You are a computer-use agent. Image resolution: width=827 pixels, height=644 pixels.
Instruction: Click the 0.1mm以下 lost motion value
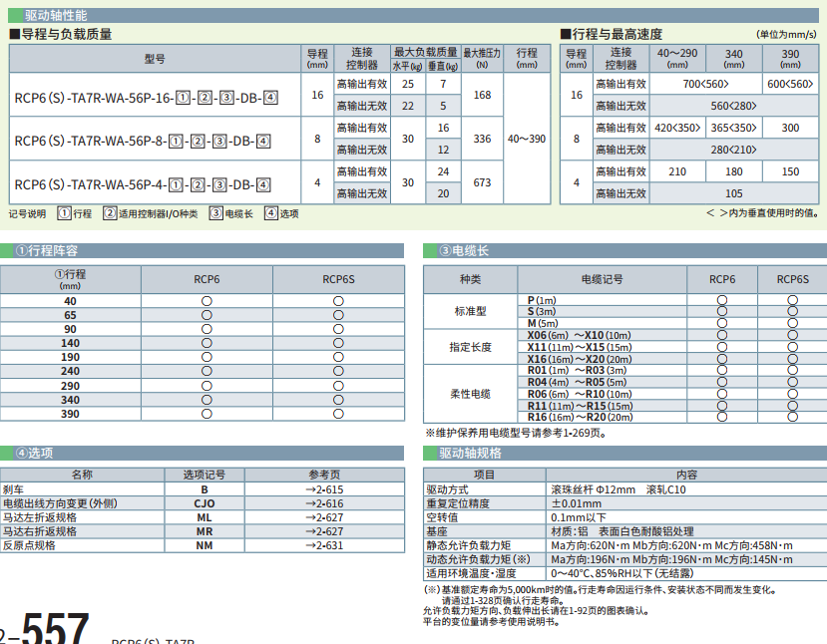click(579, 517)
